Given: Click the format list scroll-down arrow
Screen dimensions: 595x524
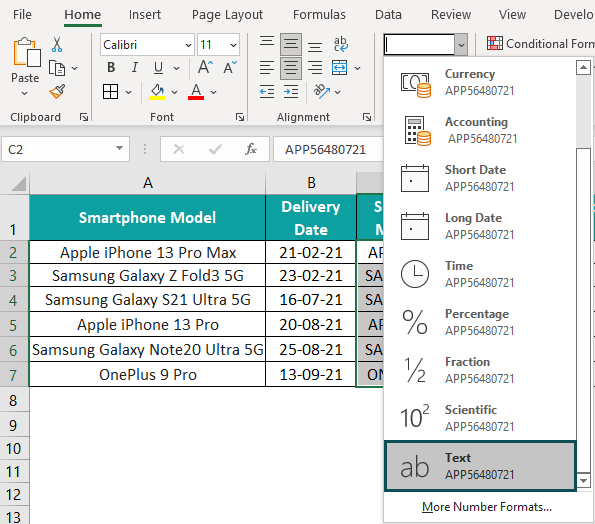Looking at the screenshot, I should [583, 480].
